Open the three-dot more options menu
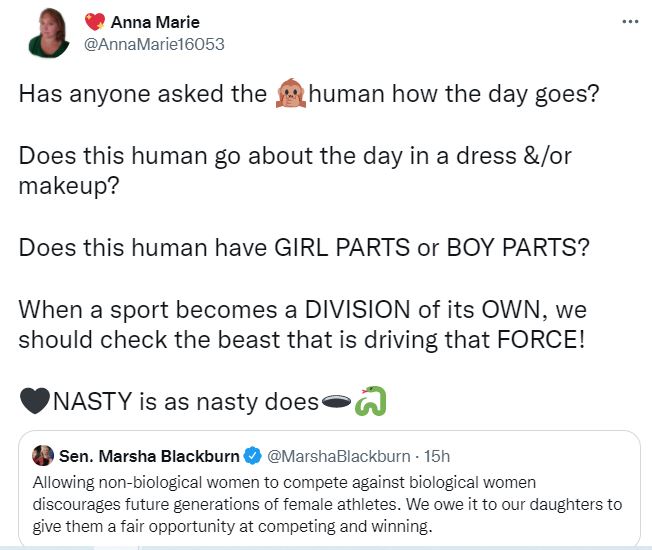The width and height of the screenshot is (652, 550). point(629,21)
